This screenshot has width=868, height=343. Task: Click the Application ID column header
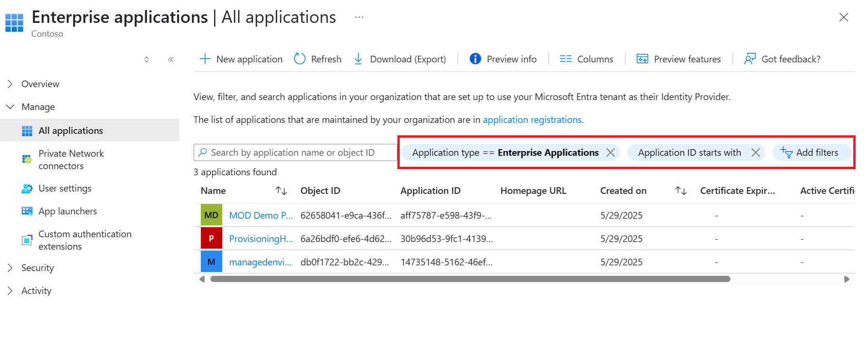tap(431, 191)
